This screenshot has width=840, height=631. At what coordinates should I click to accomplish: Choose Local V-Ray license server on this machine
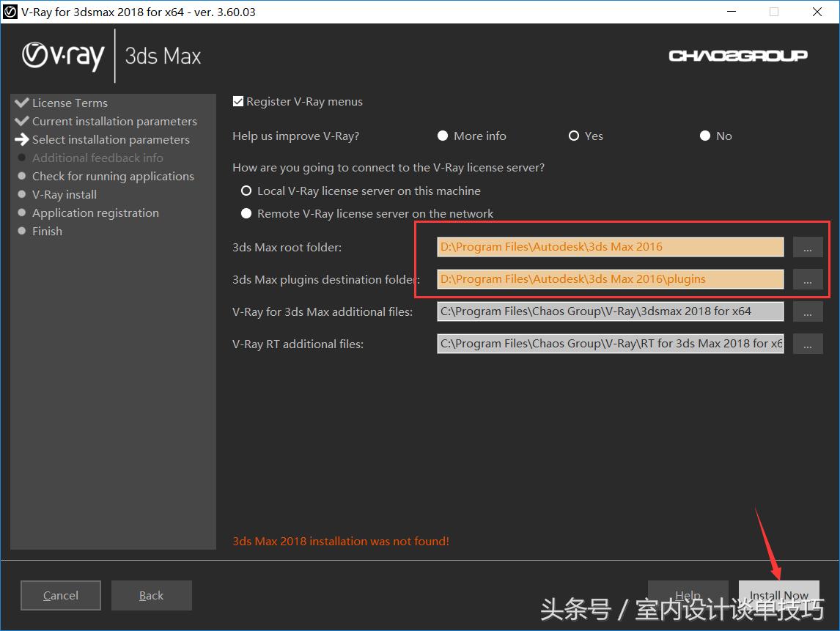point(246,191)
